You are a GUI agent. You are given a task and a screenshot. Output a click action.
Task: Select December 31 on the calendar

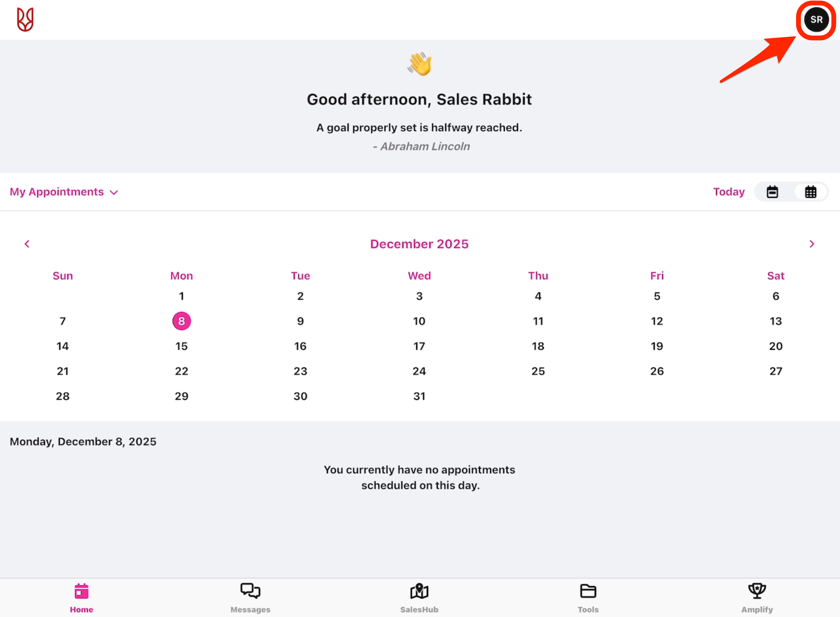(x=419, y=396)
